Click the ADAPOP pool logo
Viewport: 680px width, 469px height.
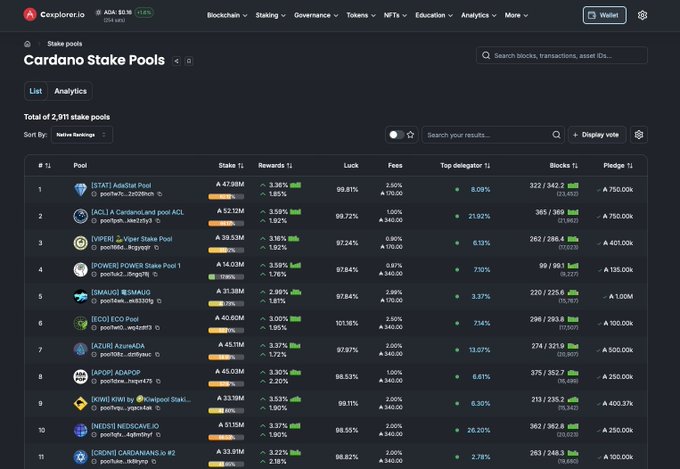tap(80, 377)
